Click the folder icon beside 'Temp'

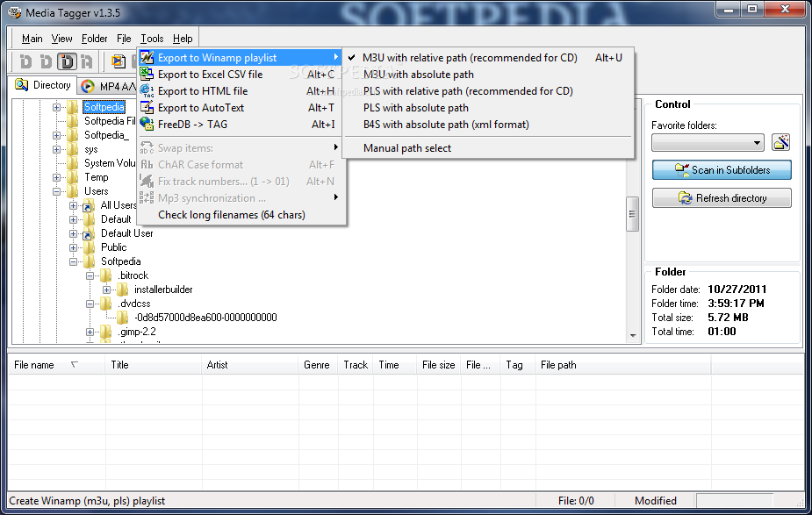(73, 177)
